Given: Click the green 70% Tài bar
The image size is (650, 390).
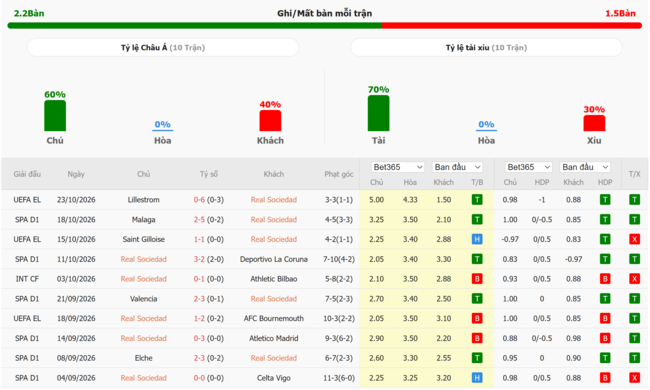Looking at the screenshot, I should coord(378,113).
